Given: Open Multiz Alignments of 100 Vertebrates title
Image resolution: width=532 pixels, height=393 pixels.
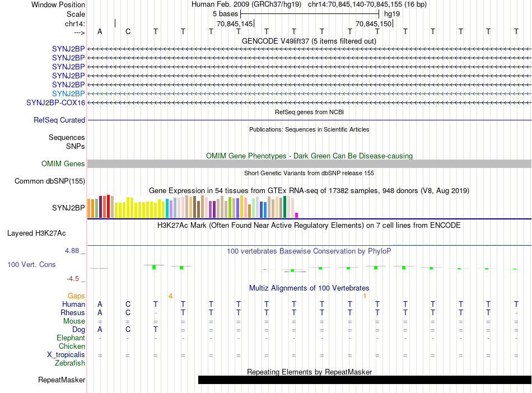Looking at the screenshot, I should point(309,288).
